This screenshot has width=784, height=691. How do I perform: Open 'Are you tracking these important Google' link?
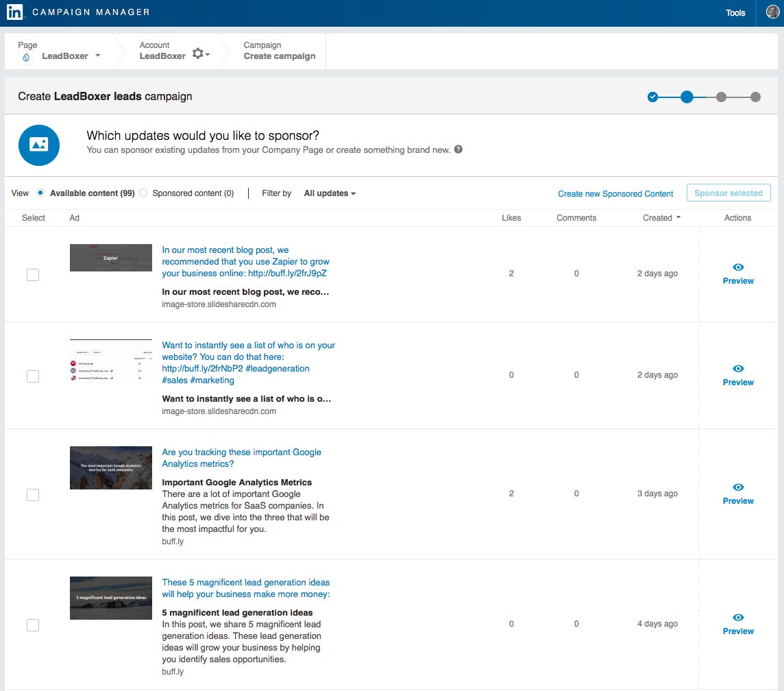[x=241, y=458]
